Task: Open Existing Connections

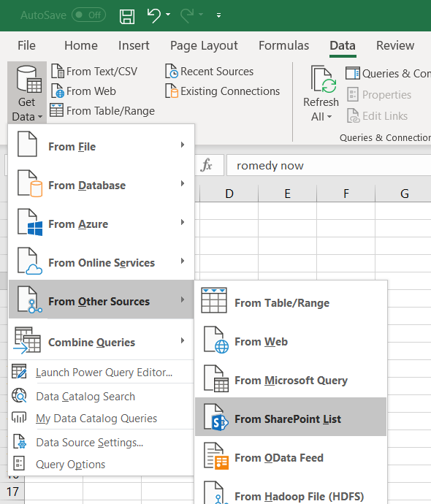Action: tap(222, 91)
